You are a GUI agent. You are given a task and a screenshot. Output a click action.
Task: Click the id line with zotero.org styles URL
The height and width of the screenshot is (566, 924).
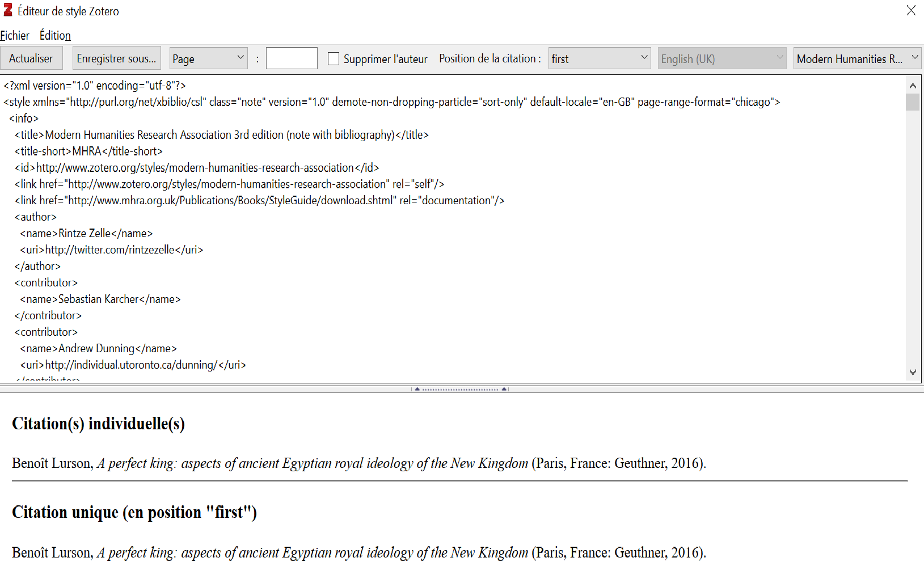[x=197, y=168]
